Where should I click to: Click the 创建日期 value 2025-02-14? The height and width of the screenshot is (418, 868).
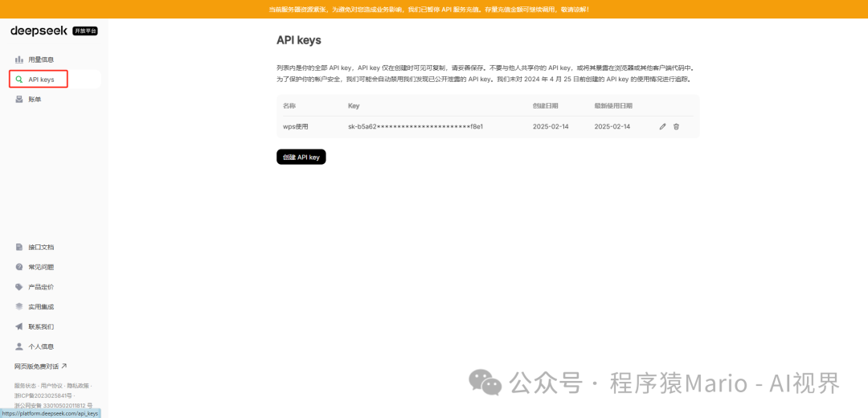click(551, 127)
